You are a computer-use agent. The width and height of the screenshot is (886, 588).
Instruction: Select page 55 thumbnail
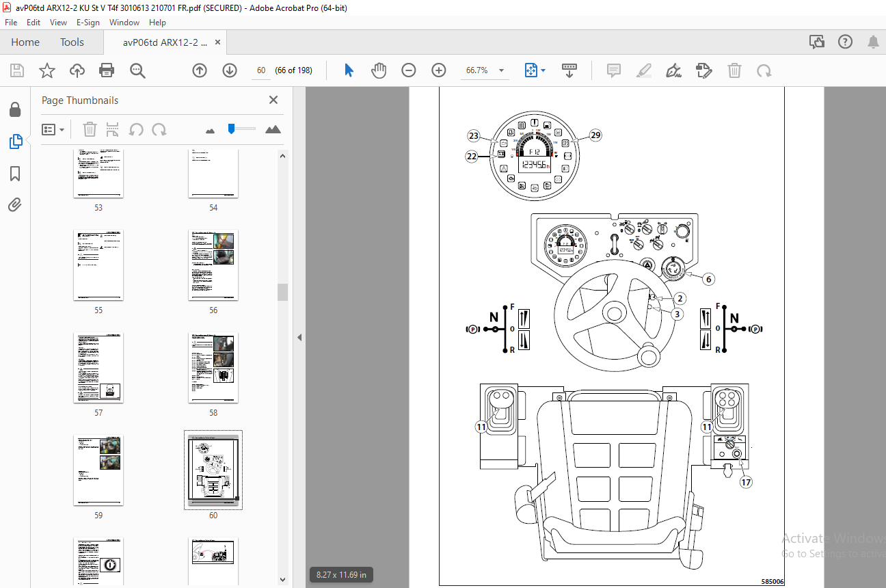click(98, 265)
